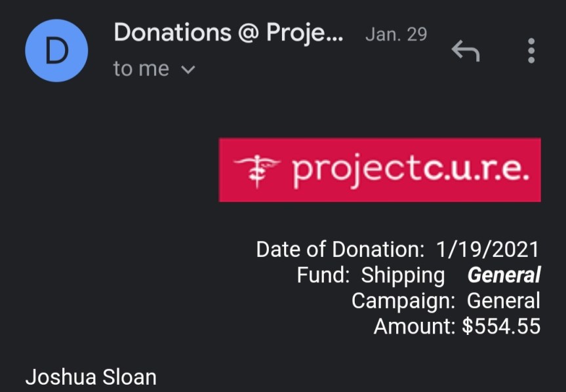Click the bold italic "General" text
Viewport: 566px width, 392px height.
504,275
